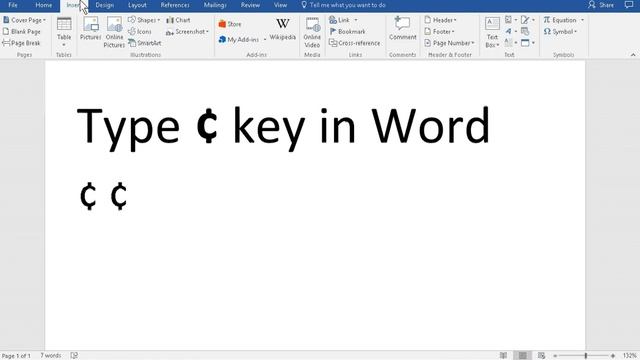This screenshot has height=360, width=640.
Task: Collapse the ribbon
Action: [x=633, y=55]
